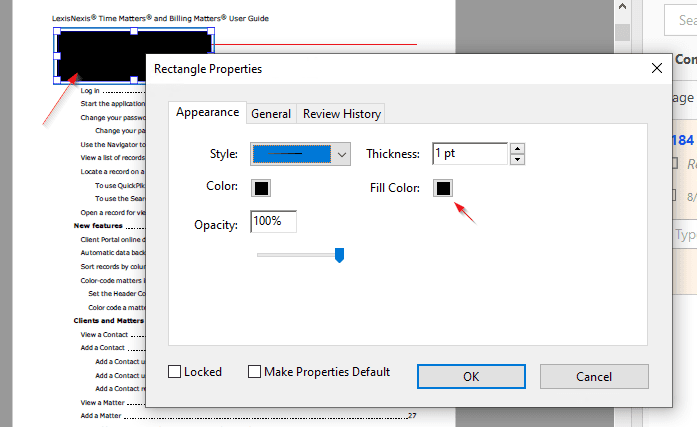The width and height of the screenshot is (697, 427).
Task: Check Make Properties Default
Action: tap(254, 371)
